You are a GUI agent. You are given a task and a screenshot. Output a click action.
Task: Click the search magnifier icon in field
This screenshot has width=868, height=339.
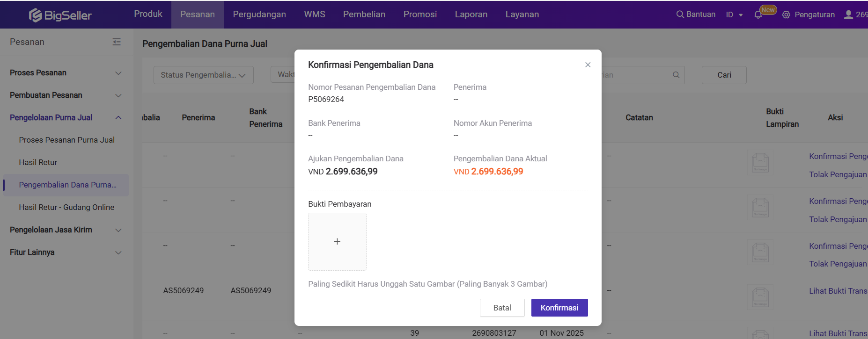676,75
